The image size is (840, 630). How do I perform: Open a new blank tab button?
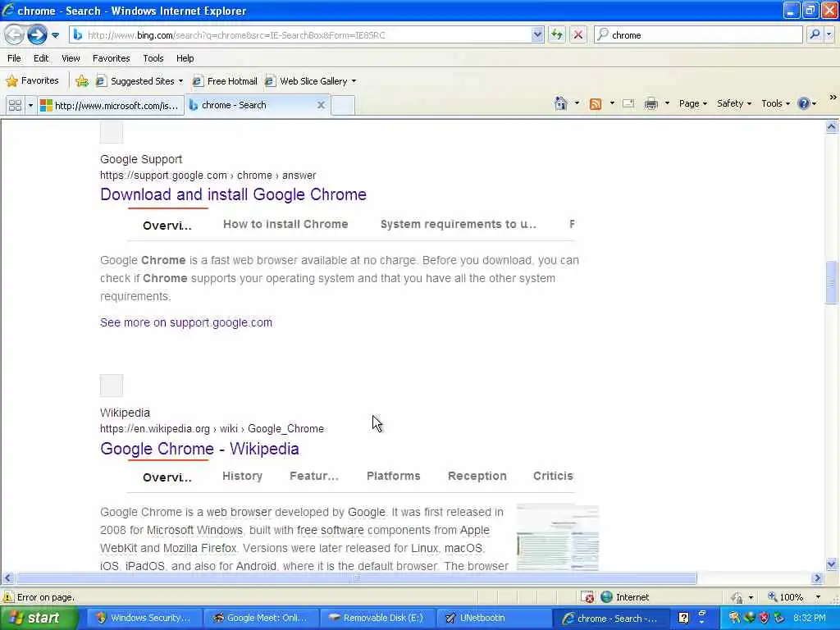[343, 105]
